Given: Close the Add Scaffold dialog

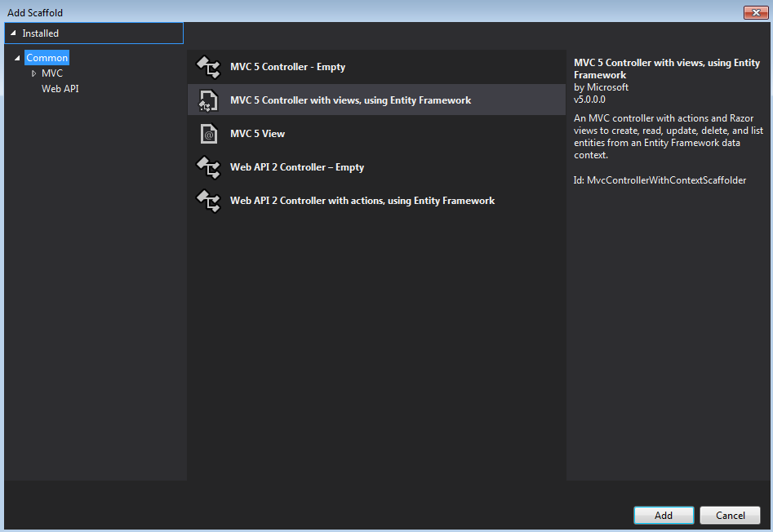Looking at the screenshot, I should click(755, 12).
